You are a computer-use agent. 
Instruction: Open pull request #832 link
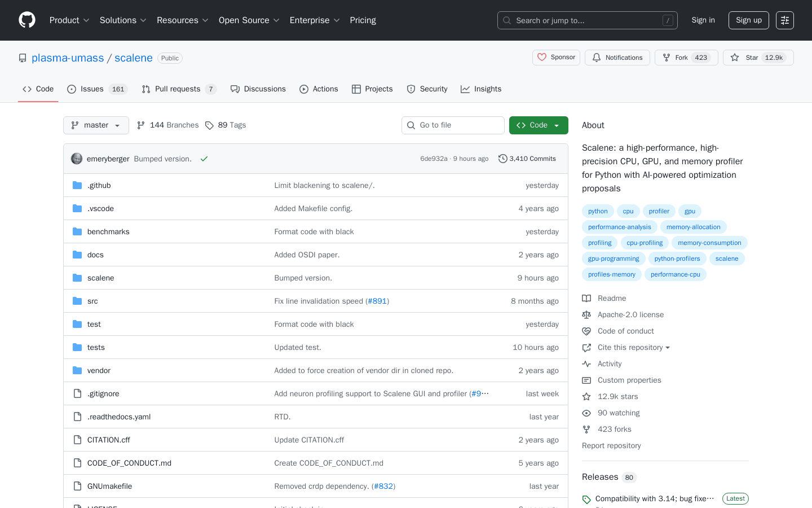pyautogui.click(x=383, y=486)
